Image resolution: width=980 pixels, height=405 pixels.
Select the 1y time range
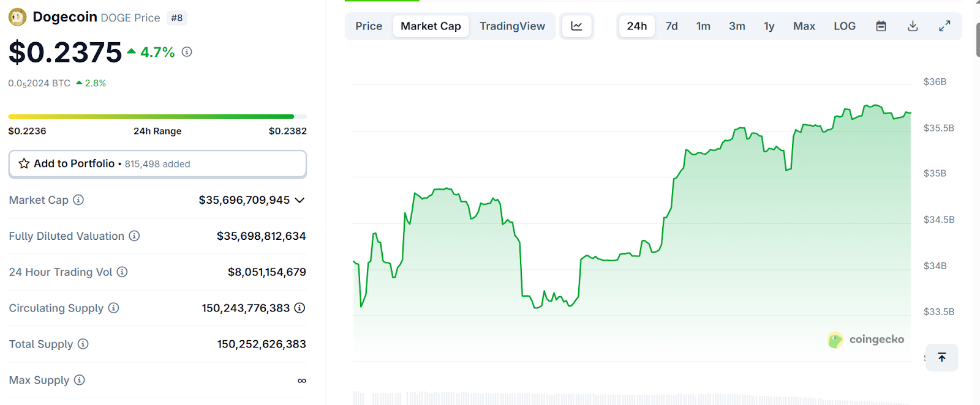769,26
